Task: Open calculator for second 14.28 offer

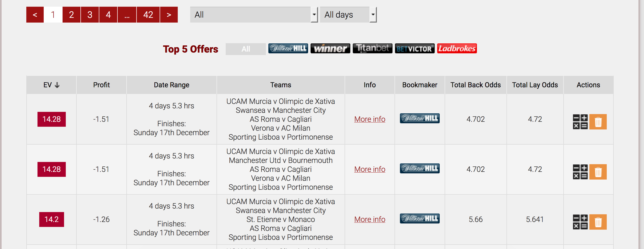Action: [580, 172]
